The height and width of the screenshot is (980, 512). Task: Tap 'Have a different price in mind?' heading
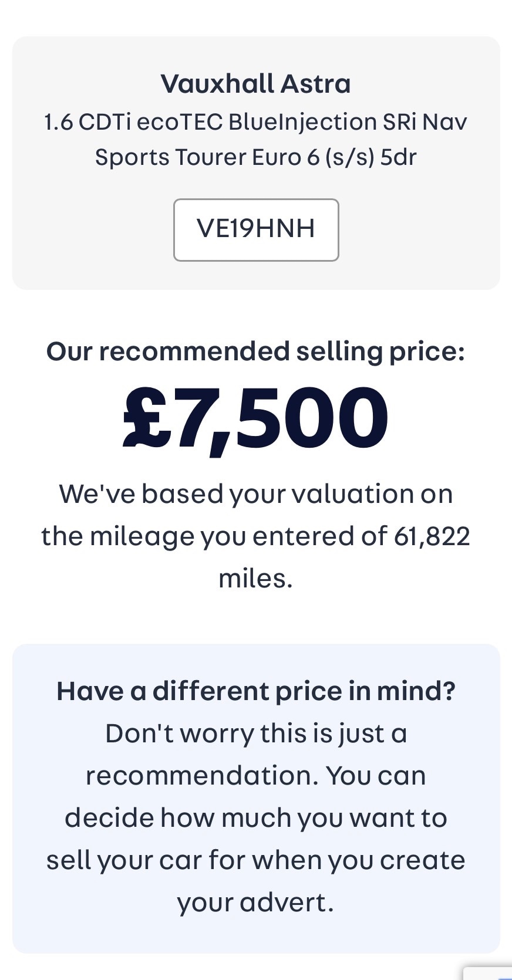(255, 691)
